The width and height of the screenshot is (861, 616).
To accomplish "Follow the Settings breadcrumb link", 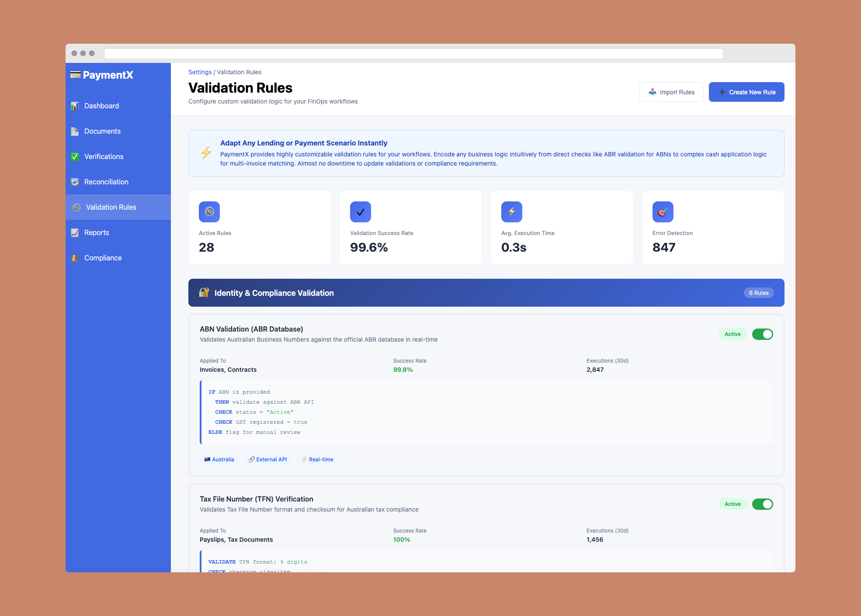I will [x=200, y=72].
